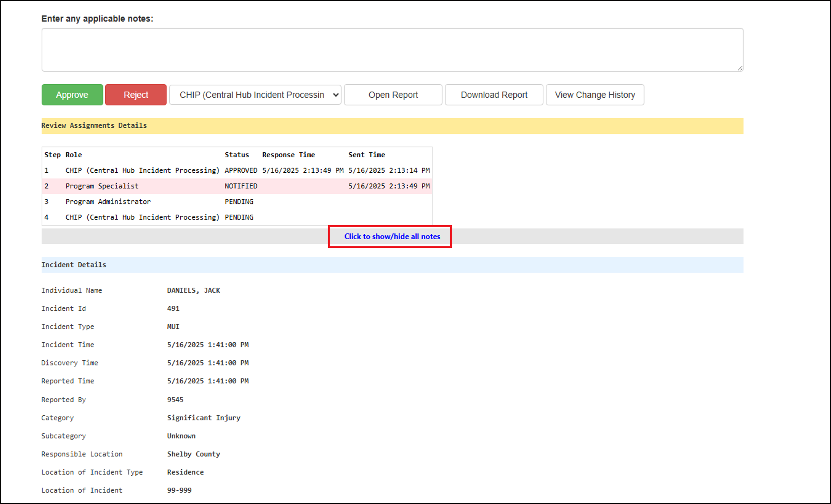Click sent time 5/16/2025 2:13:14 PM

[x=389, y=170]
